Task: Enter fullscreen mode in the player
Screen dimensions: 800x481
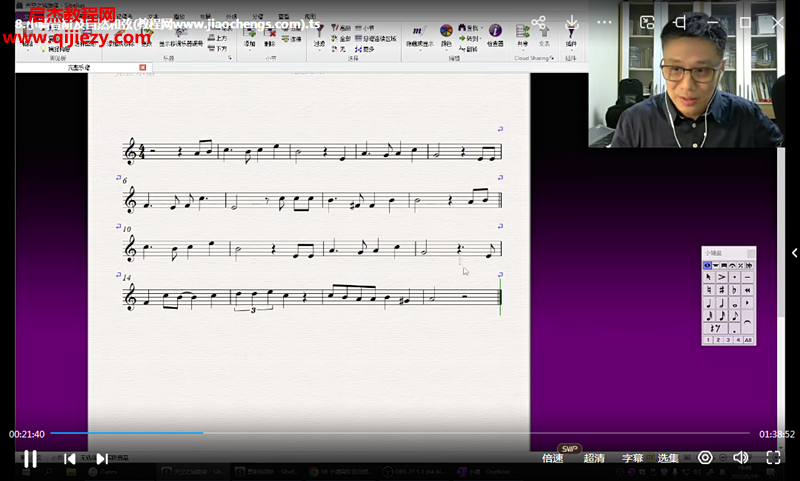Action: click(x=773, y=458)
